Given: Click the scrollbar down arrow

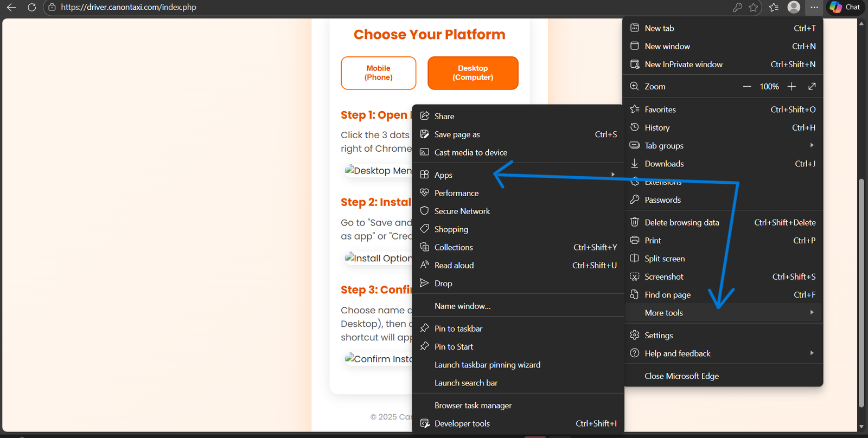Looking at the screenshot, I should click(x=861, y=427).
